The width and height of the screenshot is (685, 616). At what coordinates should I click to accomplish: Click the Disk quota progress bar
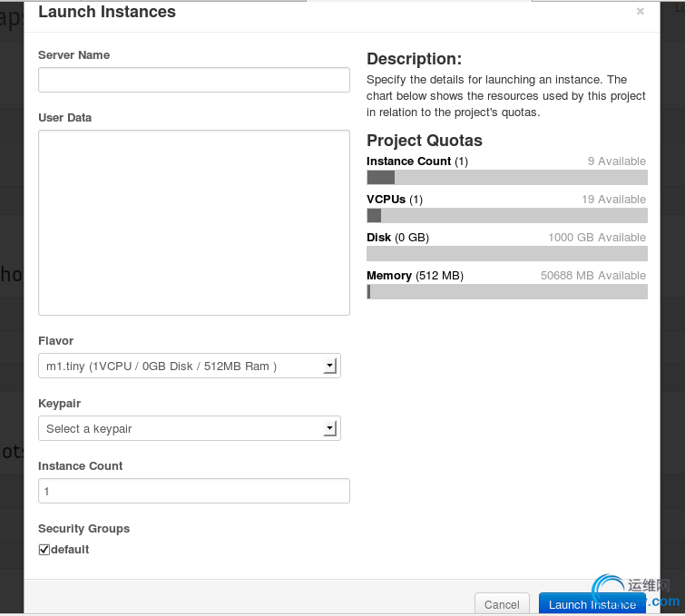pos(507,253)
